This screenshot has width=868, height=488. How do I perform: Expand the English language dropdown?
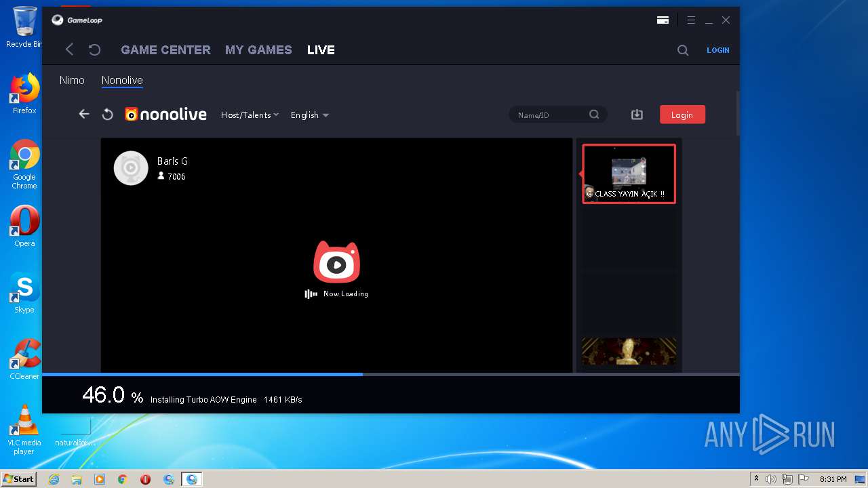pyautogui.click(x=310, y=115)
